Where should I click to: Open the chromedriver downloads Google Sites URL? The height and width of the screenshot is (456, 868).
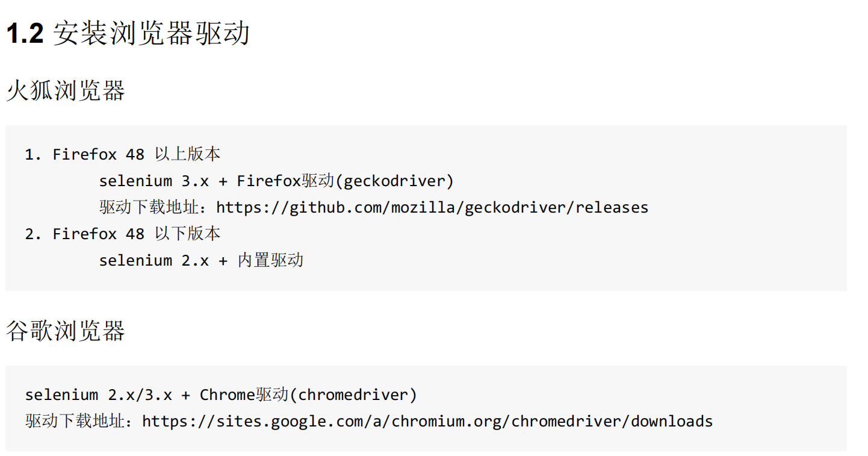pos(427,421)
